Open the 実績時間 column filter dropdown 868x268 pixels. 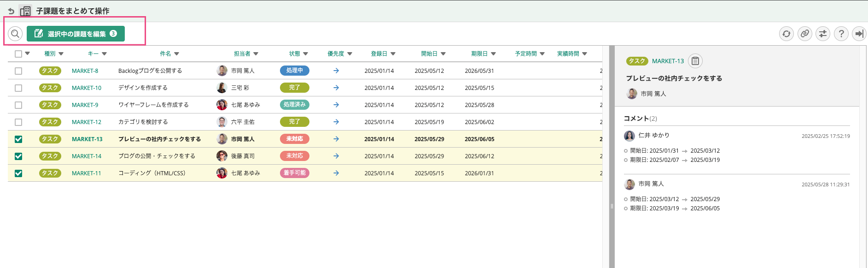585,54
